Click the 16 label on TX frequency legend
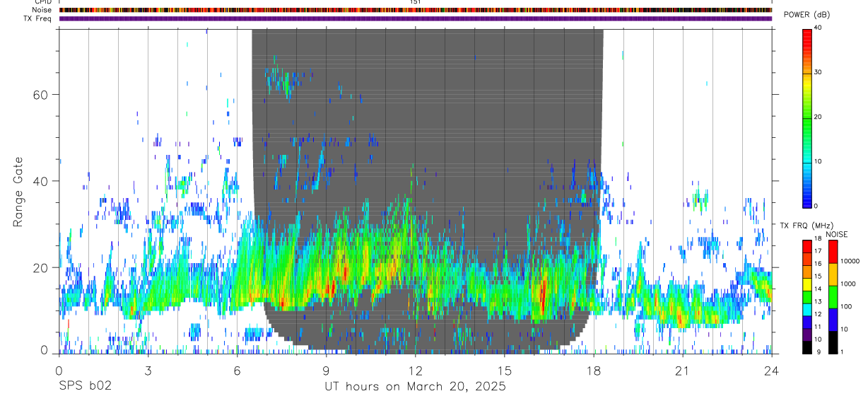 (x=819, y=264)
